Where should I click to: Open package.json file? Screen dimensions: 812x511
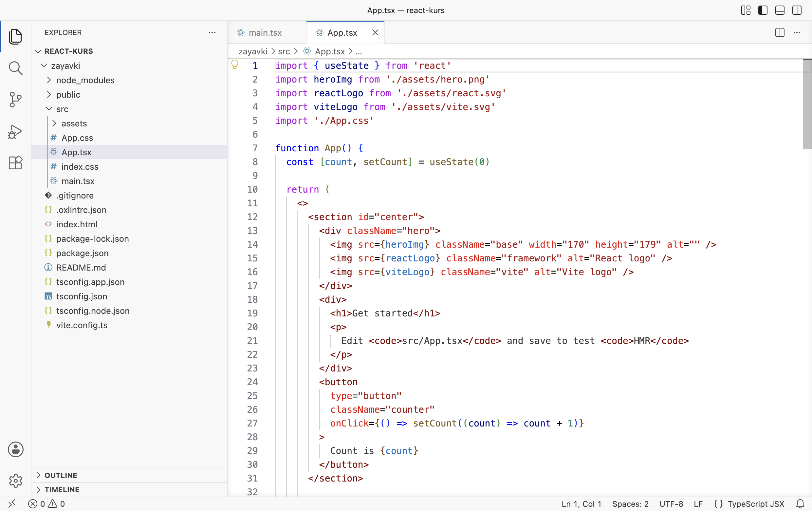(129, 253)
